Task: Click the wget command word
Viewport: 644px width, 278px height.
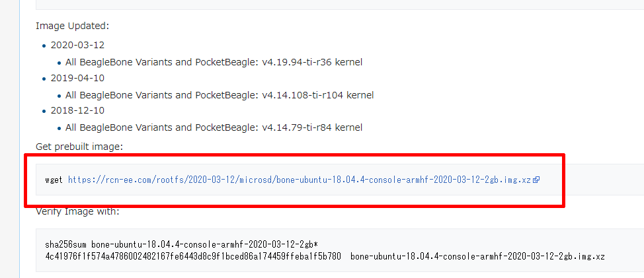Action: click(54, 180)
